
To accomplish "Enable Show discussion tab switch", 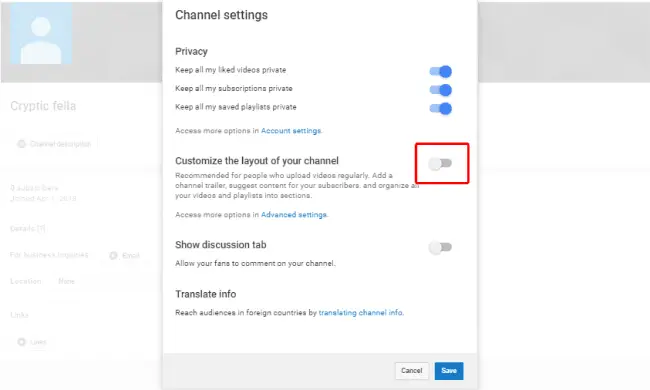I will click(440, 247).
